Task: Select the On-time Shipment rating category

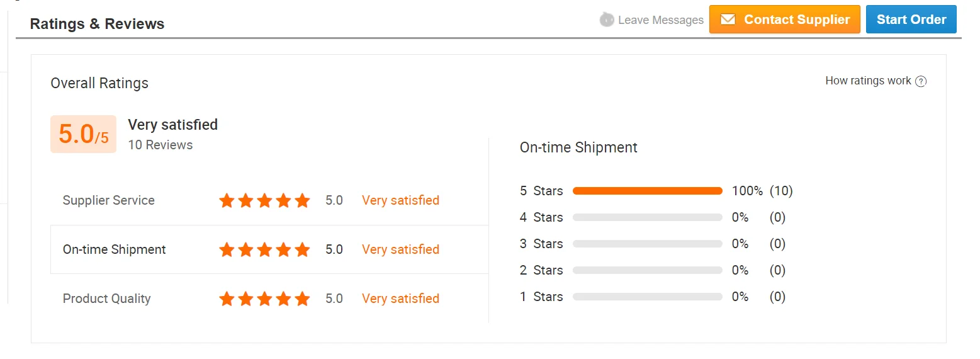Action: (x=114, y=250)
